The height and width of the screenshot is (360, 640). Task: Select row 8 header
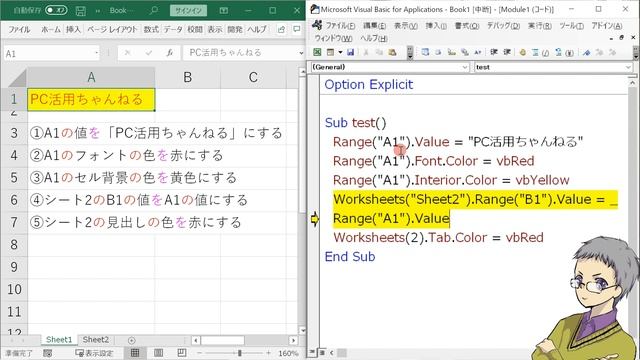14,245
